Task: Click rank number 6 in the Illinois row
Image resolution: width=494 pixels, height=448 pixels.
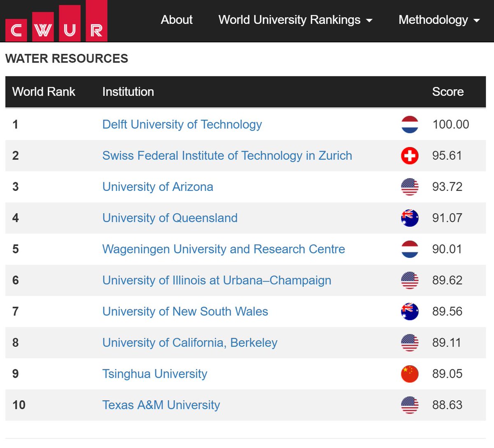Action: (16, 280)
